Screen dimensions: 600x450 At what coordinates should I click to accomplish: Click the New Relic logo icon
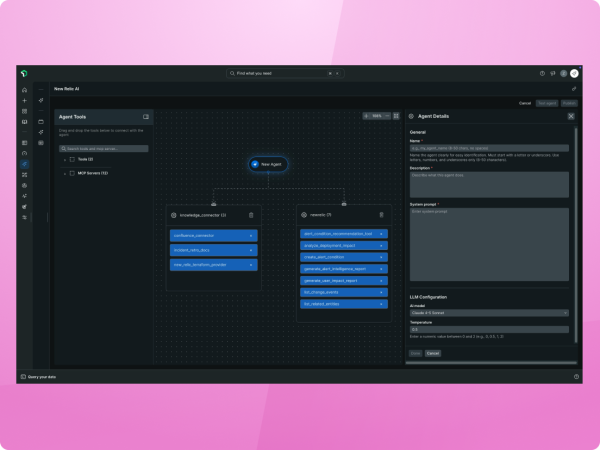click(x=23, y=73)
